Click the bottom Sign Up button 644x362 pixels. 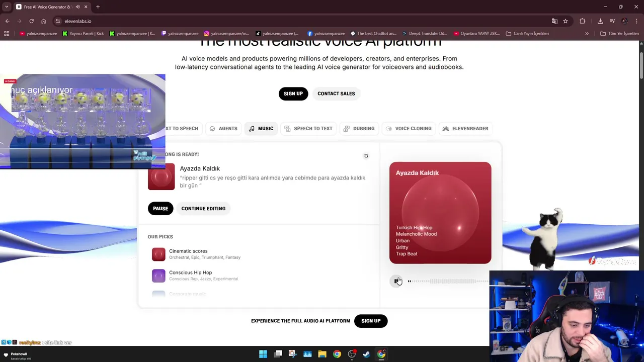pos(371,321)
